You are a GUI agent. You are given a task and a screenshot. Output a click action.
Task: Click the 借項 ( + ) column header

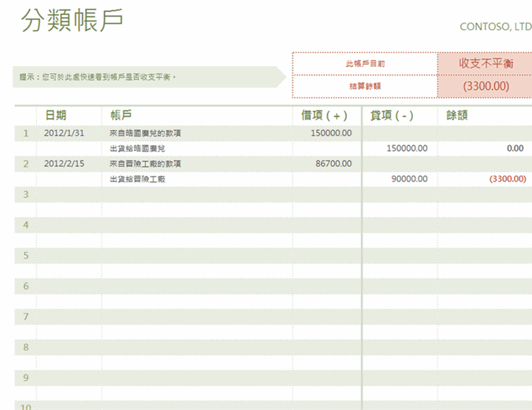(324, 115)
